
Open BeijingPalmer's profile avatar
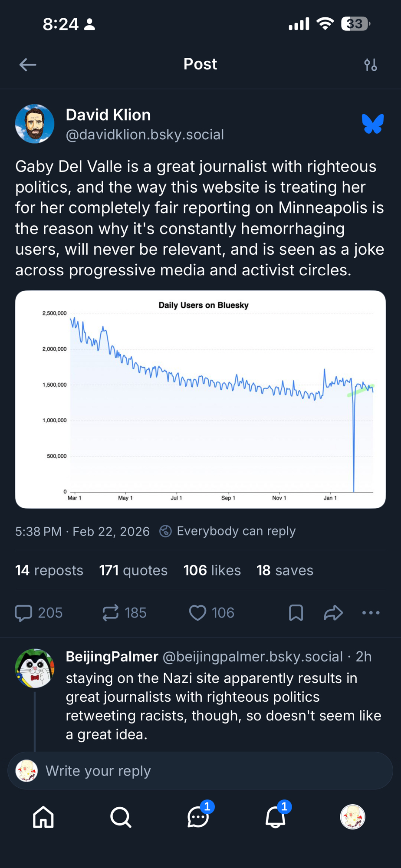(x=35, y=668)
